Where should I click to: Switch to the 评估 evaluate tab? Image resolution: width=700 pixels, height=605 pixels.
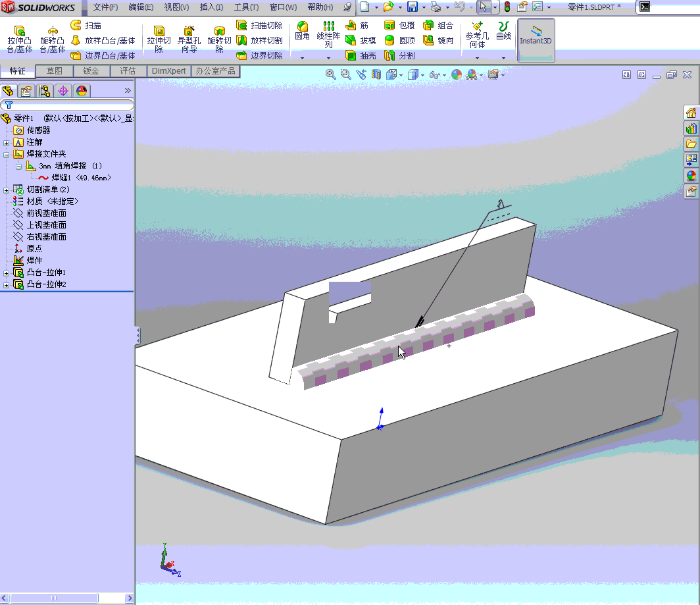coord(128,71)
